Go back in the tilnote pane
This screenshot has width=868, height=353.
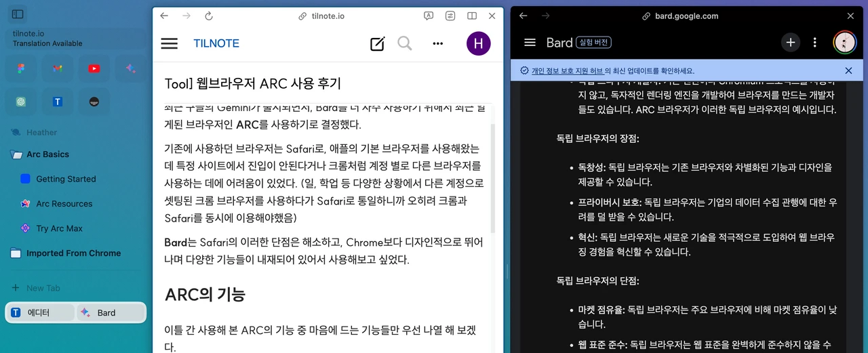click(165, 16)
